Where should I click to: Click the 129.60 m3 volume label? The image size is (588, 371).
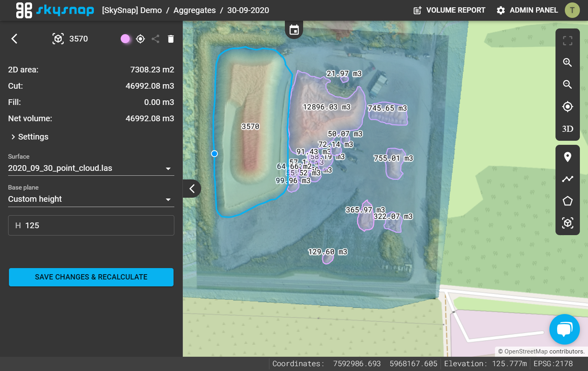pyautogui.click(x=328, y=252)
